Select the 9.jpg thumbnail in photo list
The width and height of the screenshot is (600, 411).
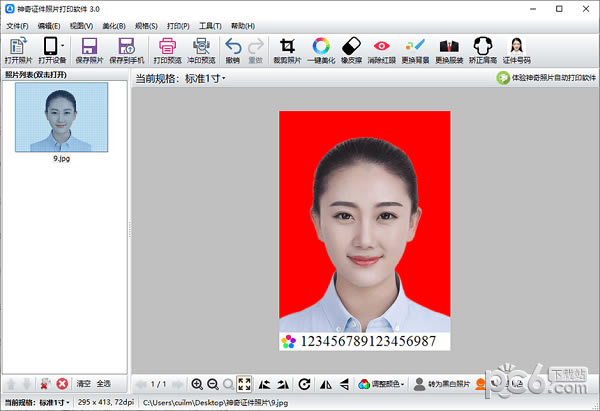click(x=62, y=118)
